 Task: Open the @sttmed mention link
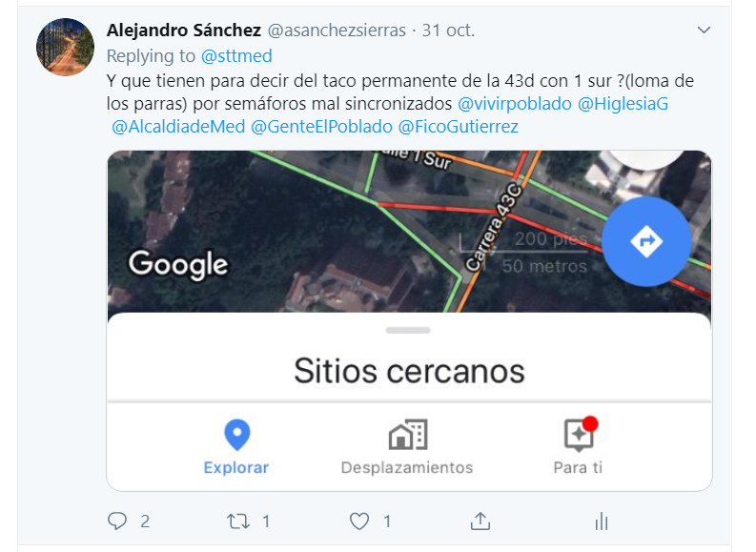[x=236, y=56]
